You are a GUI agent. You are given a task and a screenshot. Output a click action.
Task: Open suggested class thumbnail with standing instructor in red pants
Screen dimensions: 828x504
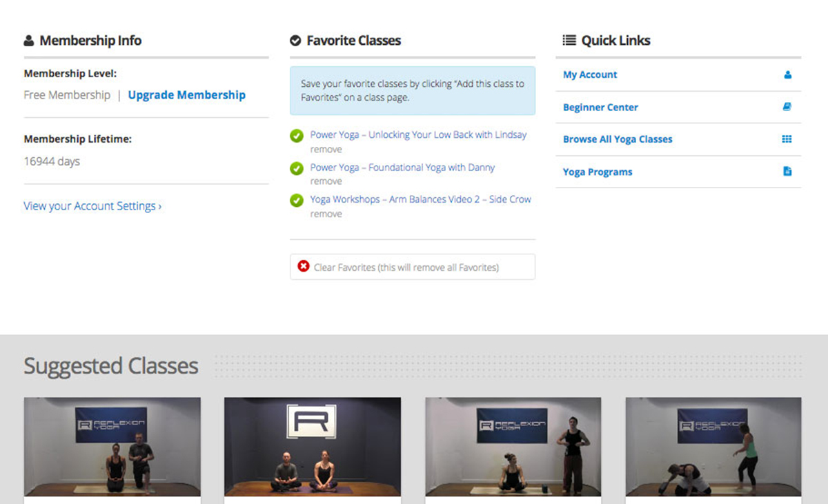(513, 447)
